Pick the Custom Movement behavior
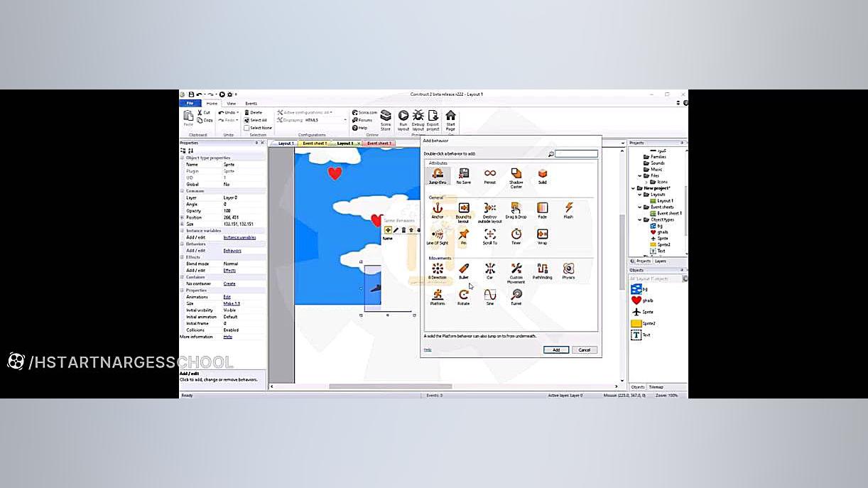The height and width of the screenshot is (488, 868). 516,273
